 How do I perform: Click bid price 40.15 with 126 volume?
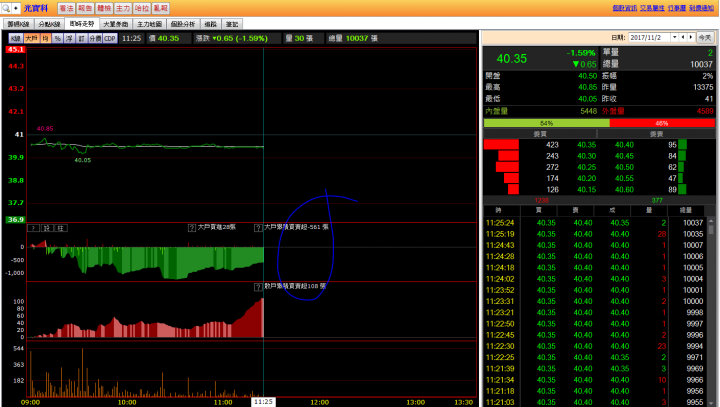click(x=586, y=189)
